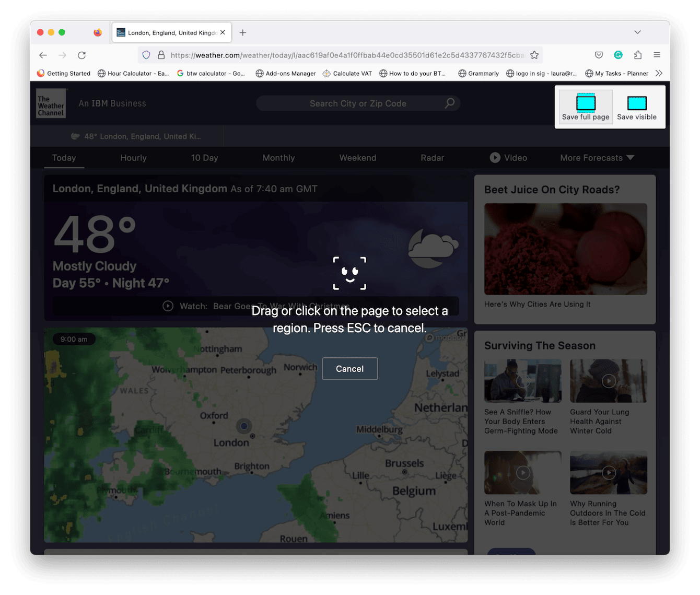The height and width of the screenshot is (595, 700).
Task: Reload the page with the refresh icon
Action: point(82,55)
